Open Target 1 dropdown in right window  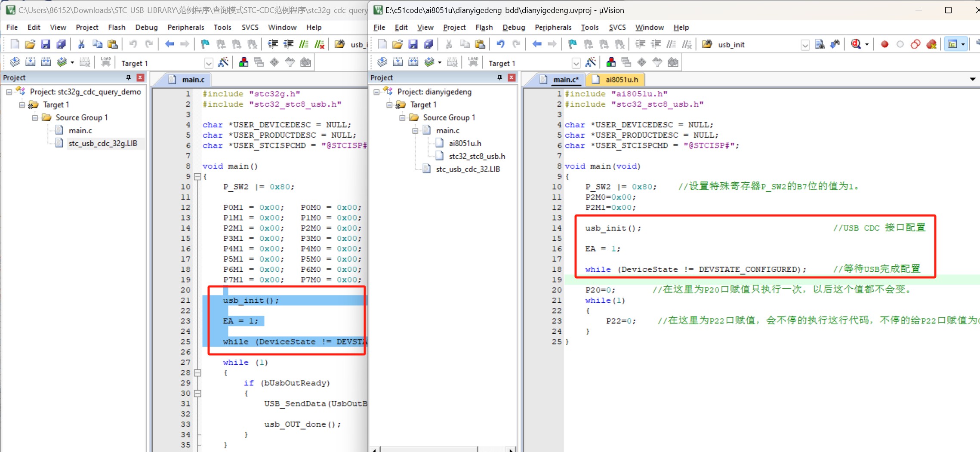coord(576,63)
